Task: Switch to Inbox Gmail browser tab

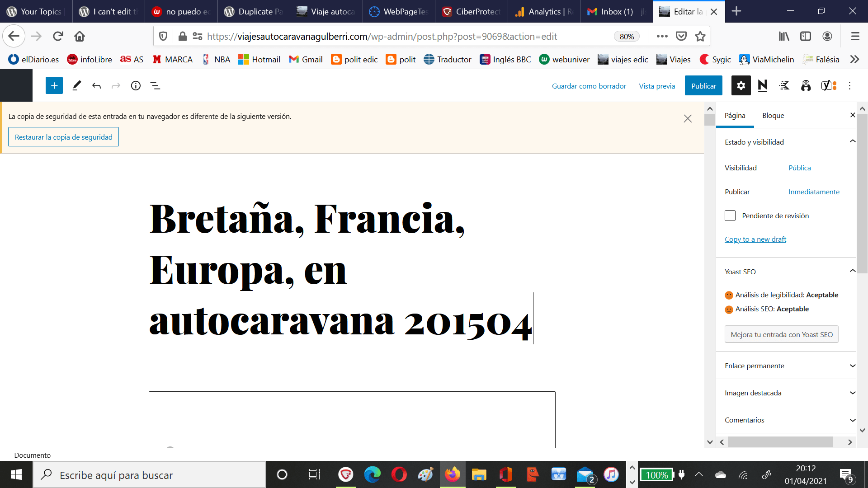Action: coord(617,11)
